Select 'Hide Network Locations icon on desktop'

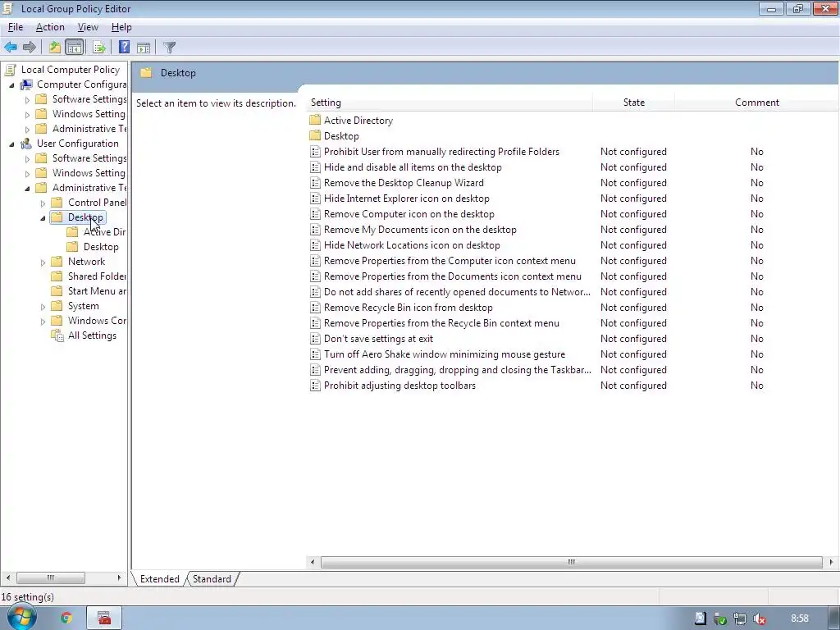pyautogui.click(x=412, y=244)
